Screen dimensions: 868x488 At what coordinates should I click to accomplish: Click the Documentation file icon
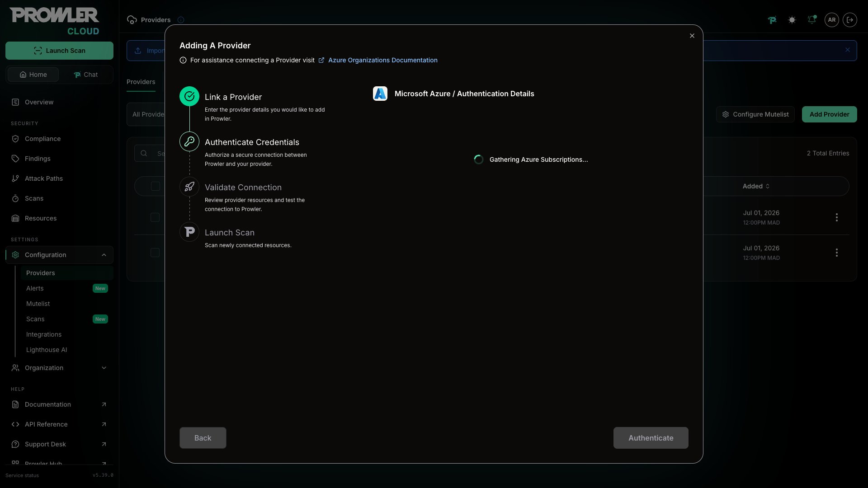coord(15,404)
